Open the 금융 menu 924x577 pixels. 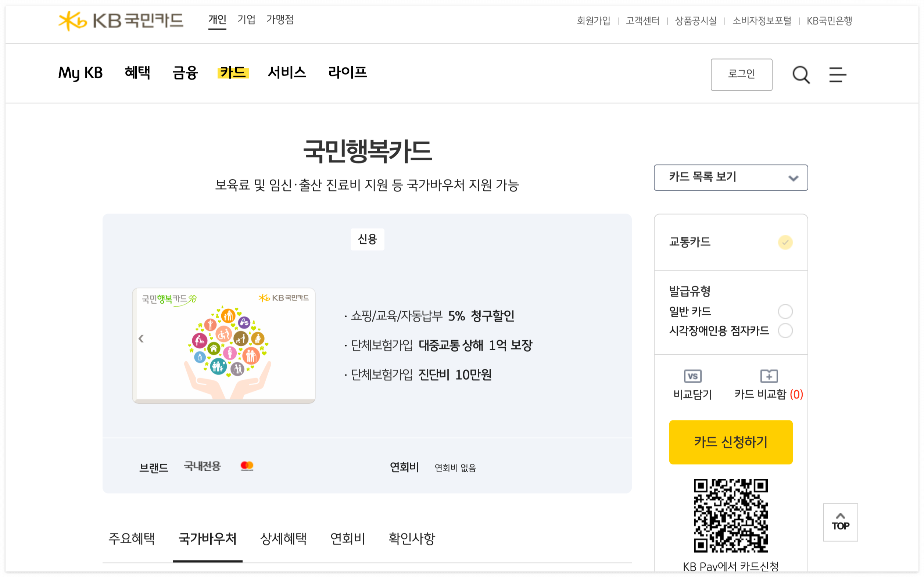[185, 72]
